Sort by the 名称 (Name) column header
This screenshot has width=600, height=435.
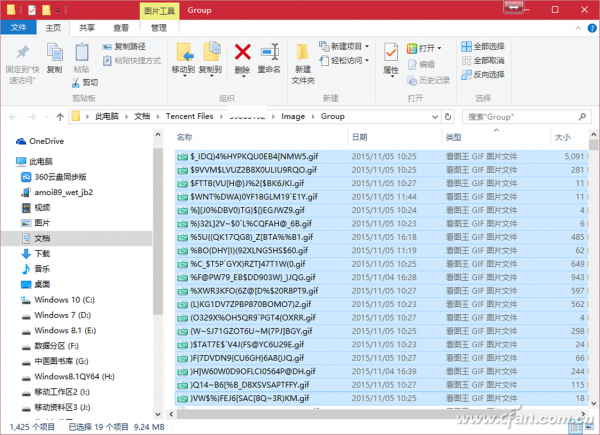(184, 137)
